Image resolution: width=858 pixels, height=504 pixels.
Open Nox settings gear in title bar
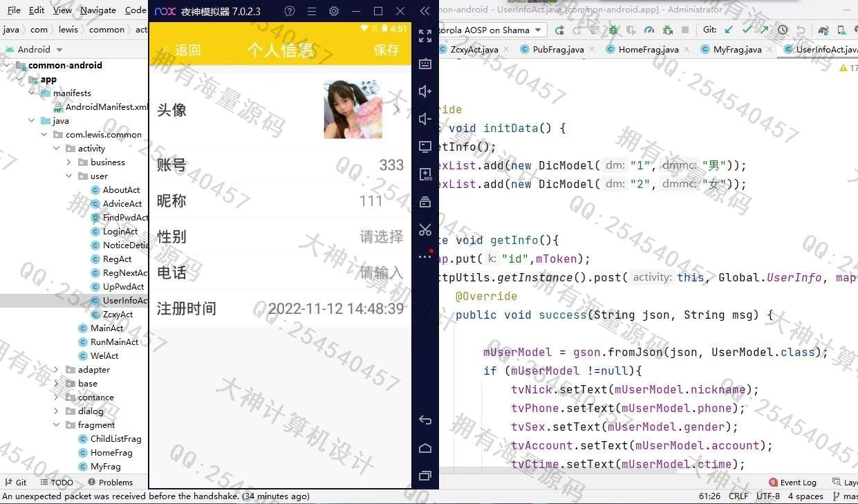pos(334,11)
